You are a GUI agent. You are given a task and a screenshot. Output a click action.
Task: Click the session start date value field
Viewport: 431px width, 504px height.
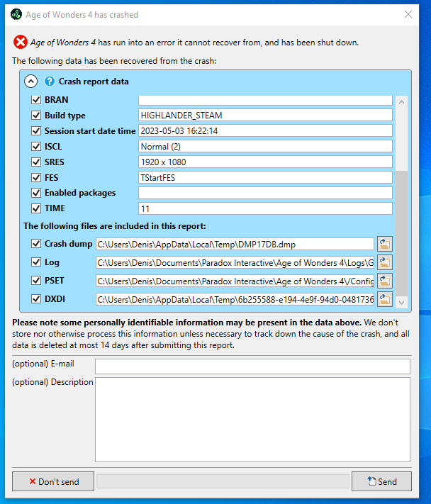pos(266,131)
